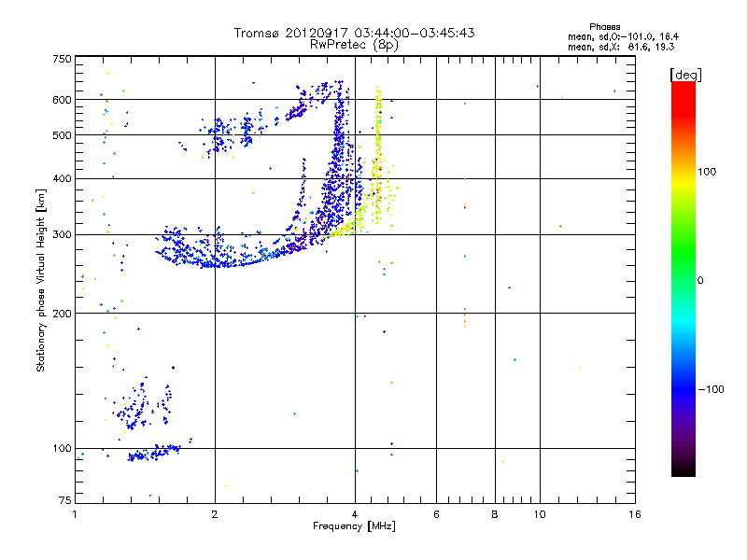Image resolution: width=747 pixels, height=560 pixels.
Task: Click the y-axis tick label '100'
Action: [x=62, y=449]
